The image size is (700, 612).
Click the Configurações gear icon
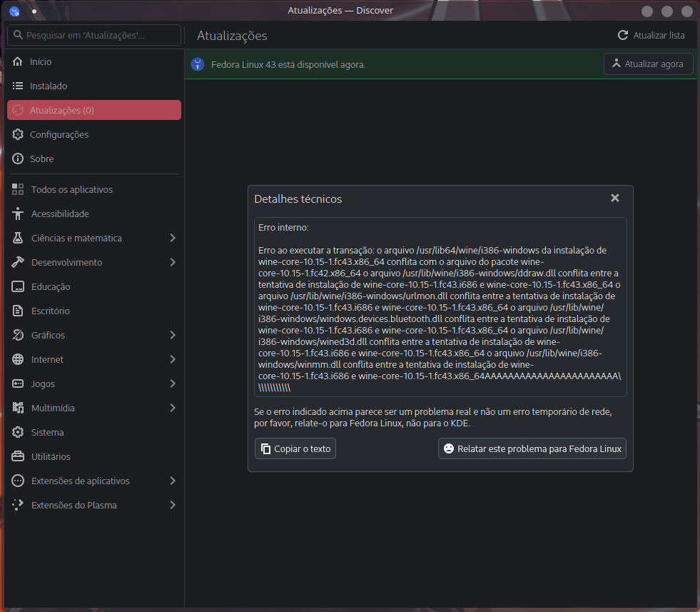pos(18,135)
